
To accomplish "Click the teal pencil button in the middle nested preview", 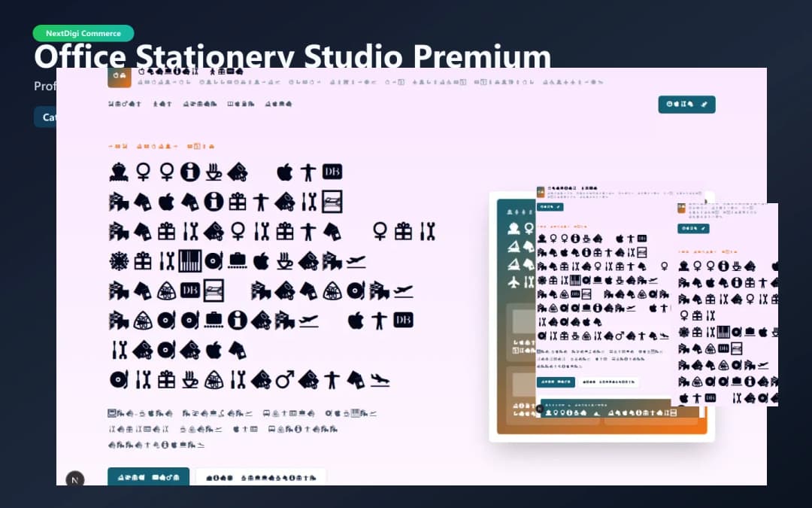I will point(550,207).
